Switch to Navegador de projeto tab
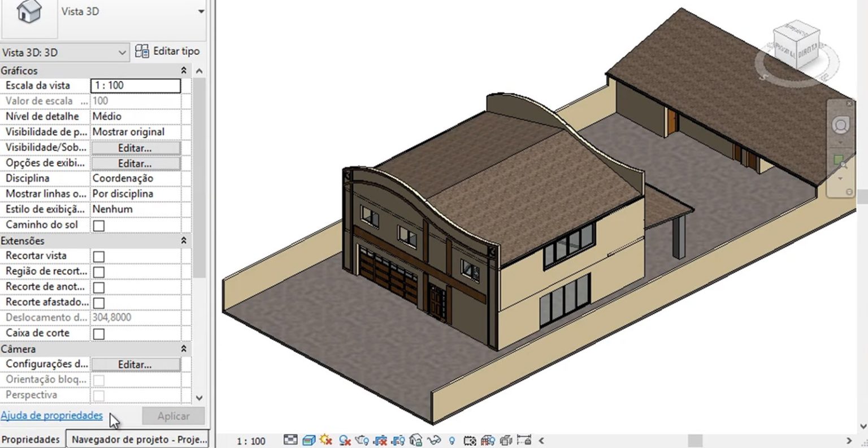The height and width of the screenshot is (448, 868). click(x=138, y=440)
